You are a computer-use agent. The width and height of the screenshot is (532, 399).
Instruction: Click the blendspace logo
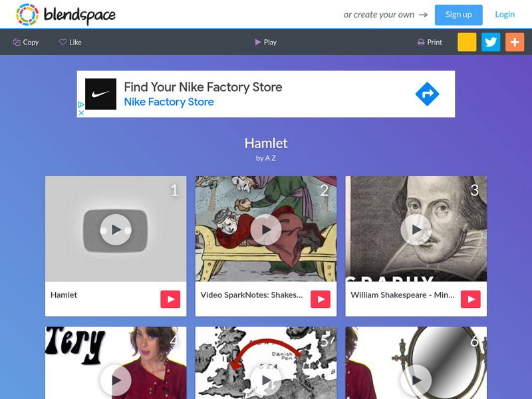click(x=65, y=15)
